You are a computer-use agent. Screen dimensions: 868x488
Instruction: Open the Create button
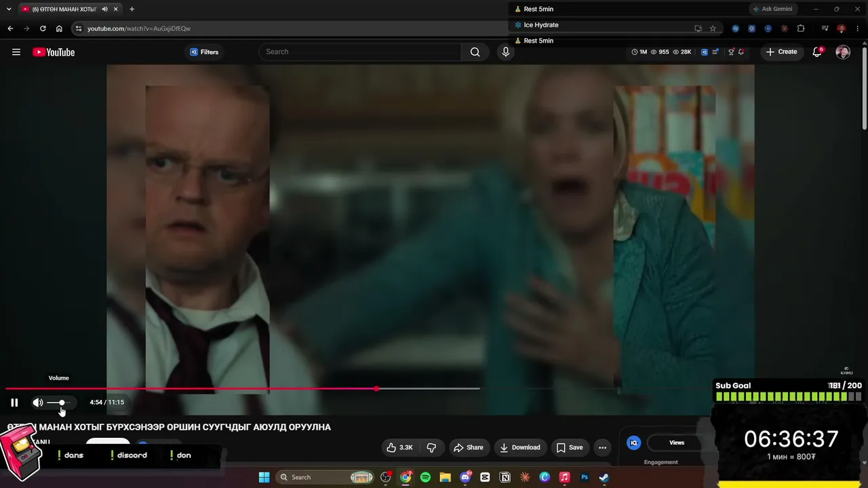coord(782,52)
